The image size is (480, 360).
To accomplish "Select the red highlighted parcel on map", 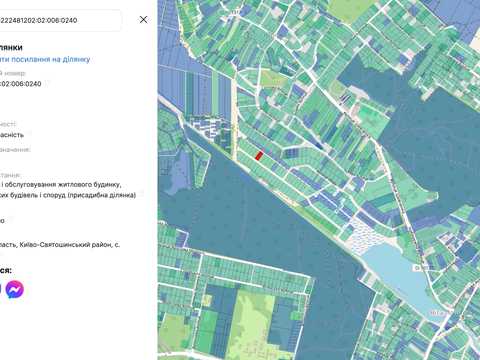I will pos(259,155).
